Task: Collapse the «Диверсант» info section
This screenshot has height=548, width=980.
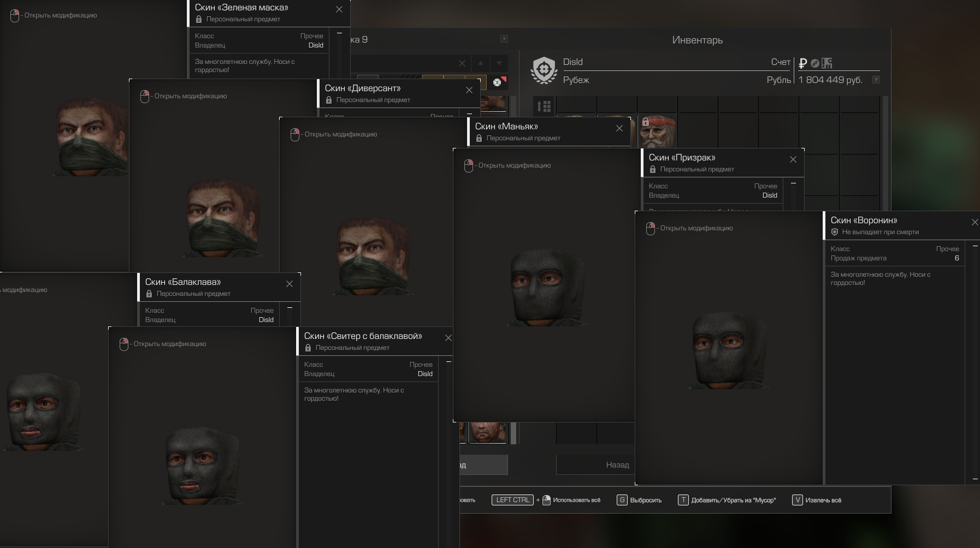Action: point(469,114)
